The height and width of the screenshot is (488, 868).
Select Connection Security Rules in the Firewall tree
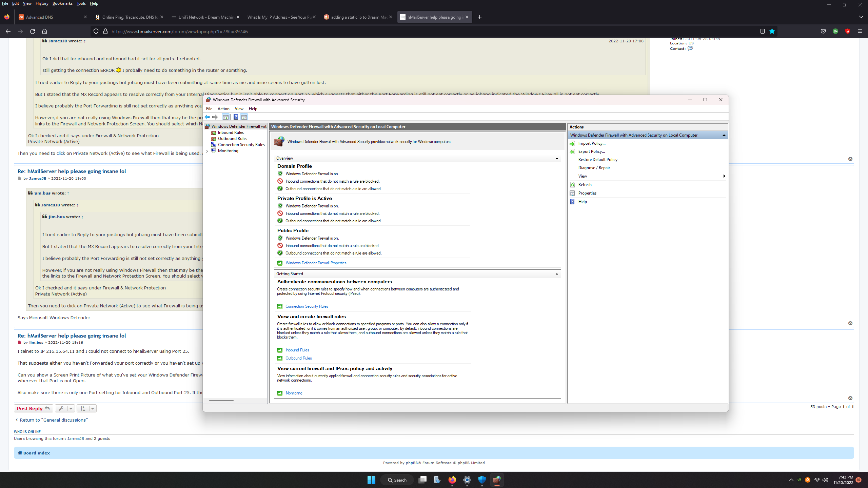coord(241,145)
